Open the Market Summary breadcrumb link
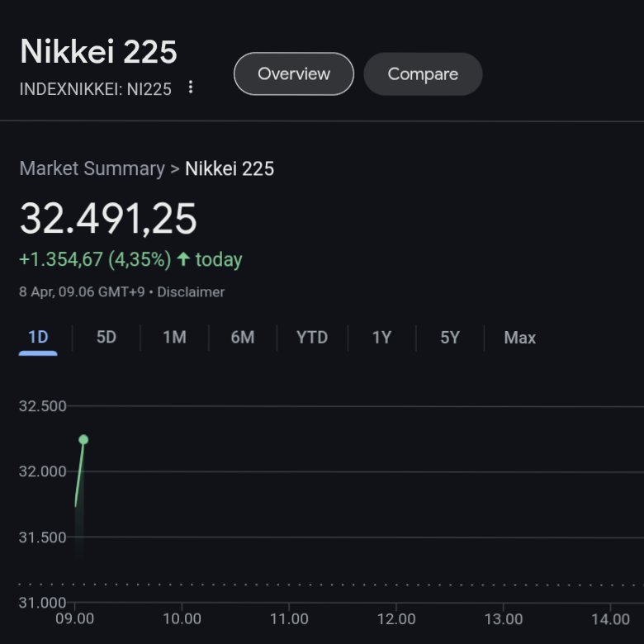 pyautogui.click(x=92, y=169)
